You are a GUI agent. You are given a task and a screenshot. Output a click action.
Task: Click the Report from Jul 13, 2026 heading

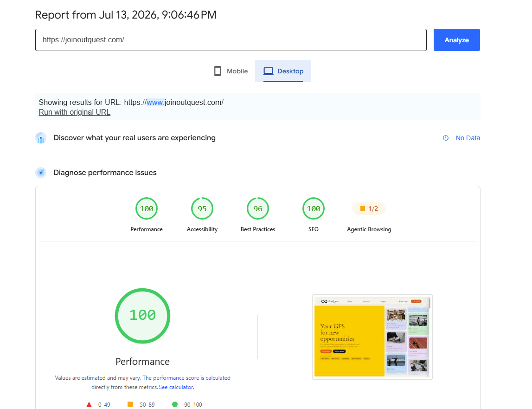pos(126,15)
